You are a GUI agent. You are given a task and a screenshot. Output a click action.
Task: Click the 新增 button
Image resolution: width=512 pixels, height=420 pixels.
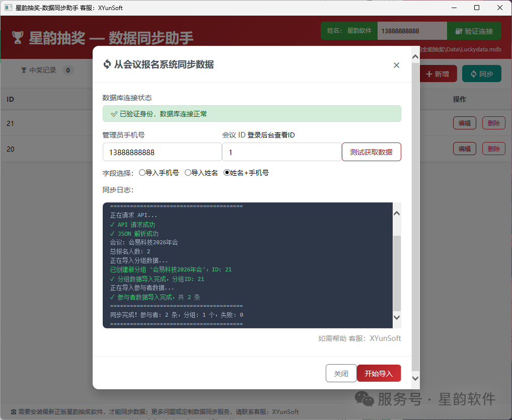click(x=438, y=74)
